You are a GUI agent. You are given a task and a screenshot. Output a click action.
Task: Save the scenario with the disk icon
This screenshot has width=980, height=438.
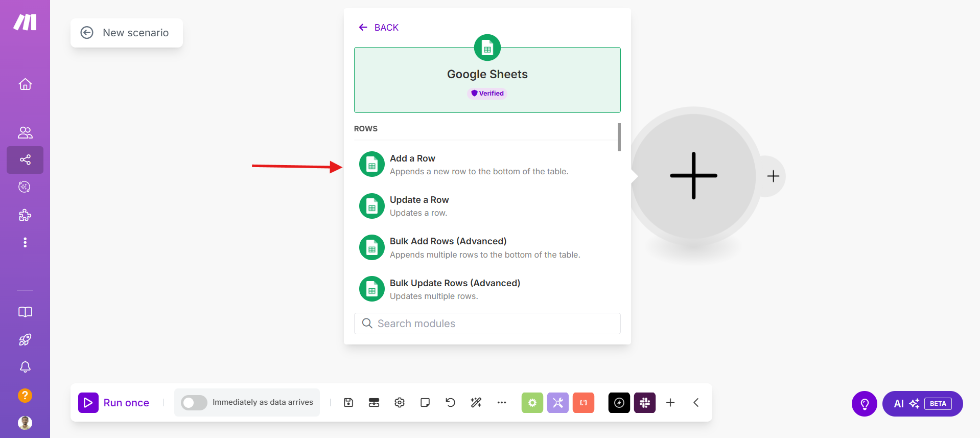(348, 403)
